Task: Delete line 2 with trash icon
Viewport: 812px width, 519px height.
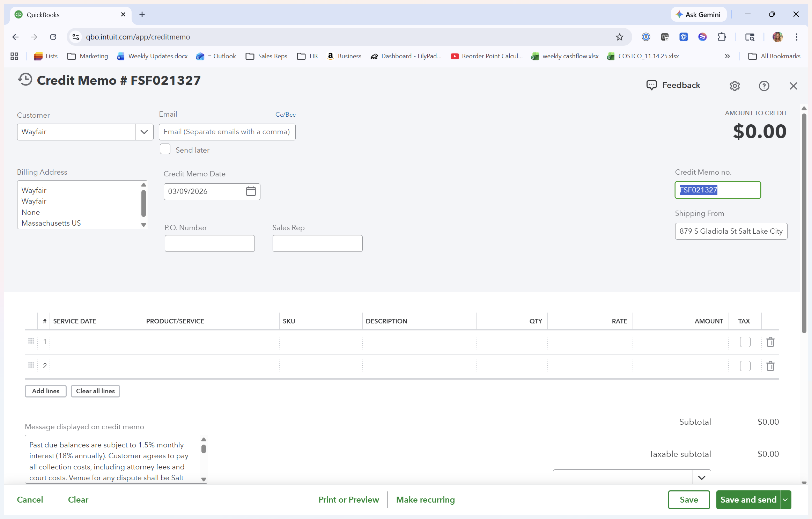Action: 770,366
